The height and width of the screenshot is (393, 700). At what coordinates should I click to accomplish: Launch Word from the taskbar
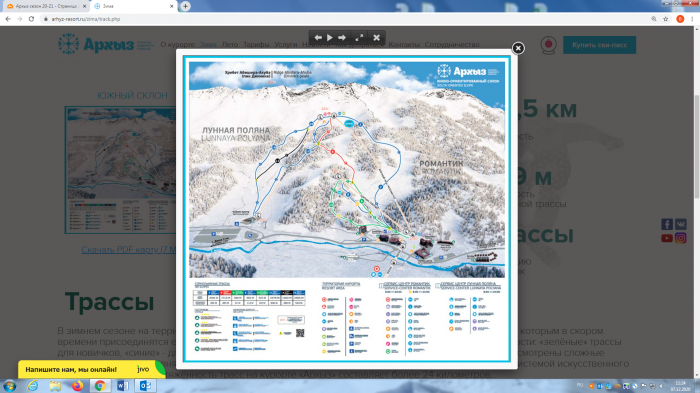click(x=123, y=385)
